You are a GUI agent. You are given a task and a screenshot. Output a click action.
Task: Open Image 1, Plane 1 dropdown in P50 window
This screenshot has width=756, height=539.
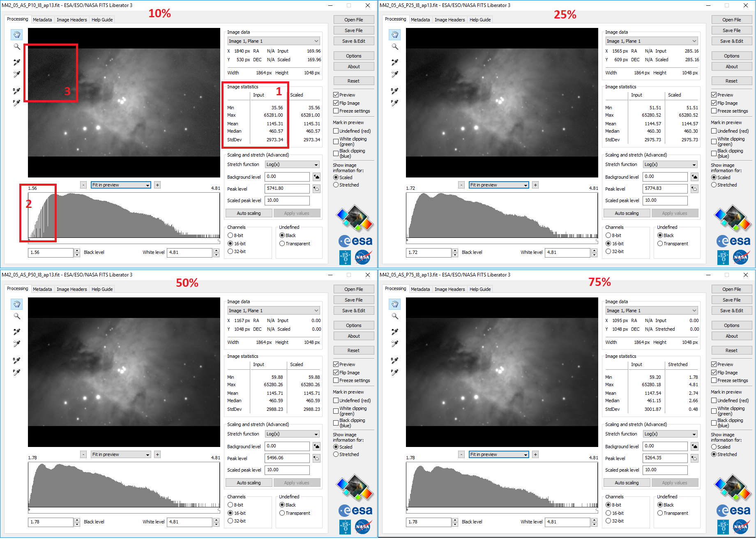tap(274, 311)
